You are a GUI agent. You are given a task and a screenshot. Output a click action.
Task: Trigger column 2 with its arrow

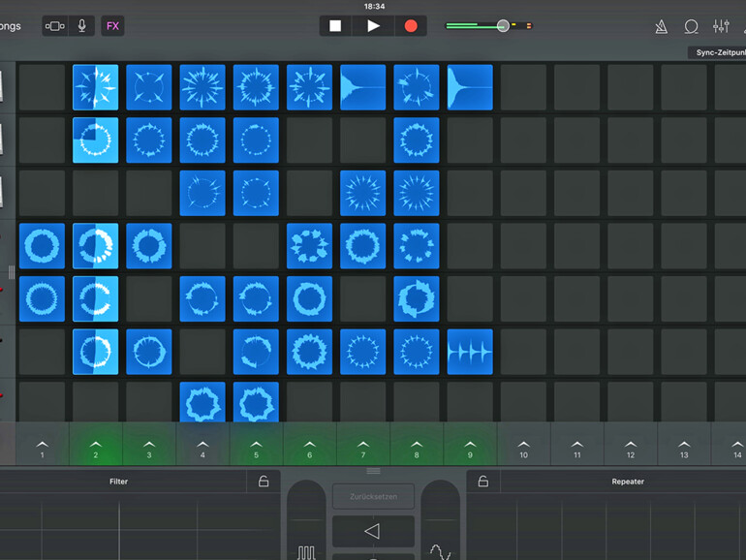96,449
